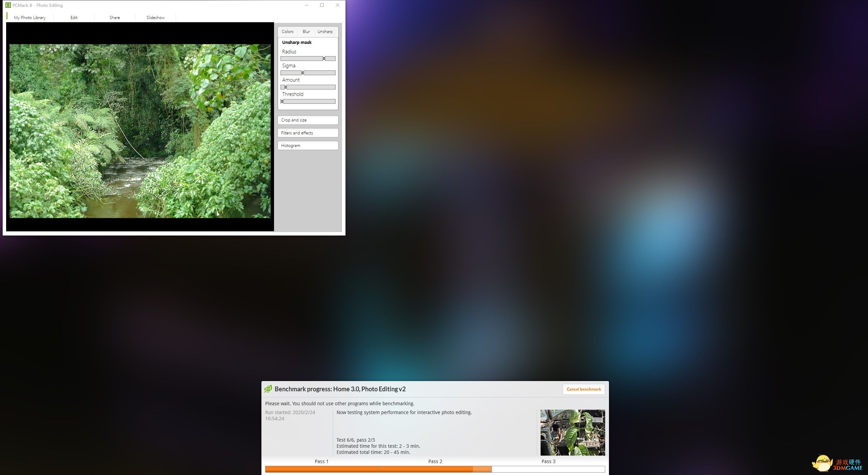The height and width of the screenshot is (475, 868).
Task: Select the Unsharp adjustment tab
Action: (325, 32)
